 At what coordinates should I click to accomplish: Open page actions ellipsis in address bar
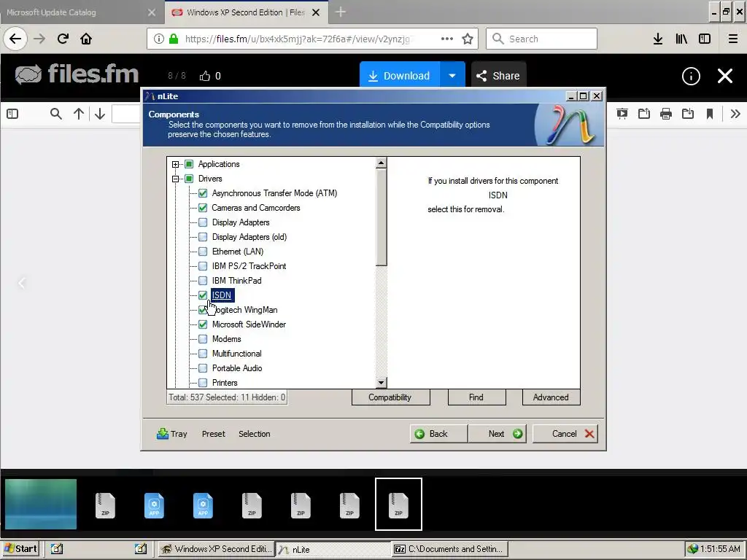point(447,39)
